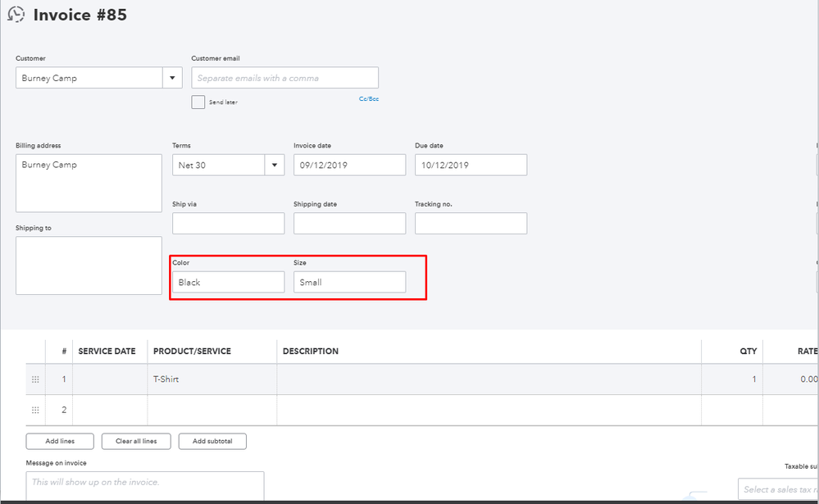The width and height of the screenshot is (819, 504).
Task: Click the Cc/Bcc link
Action: [368, 99]
